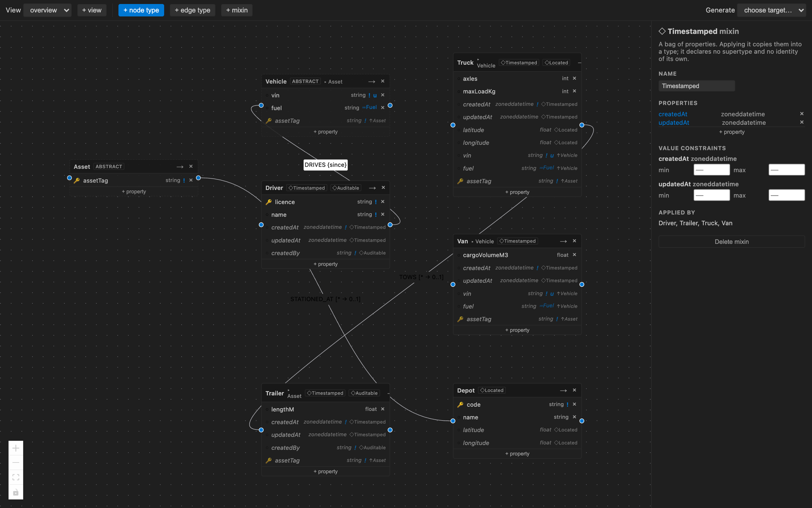This screenshot has width=812, height=508.
Task: Add a property to the Timestamped mixin
Action: pyautogui.click(x=732, y=132)
